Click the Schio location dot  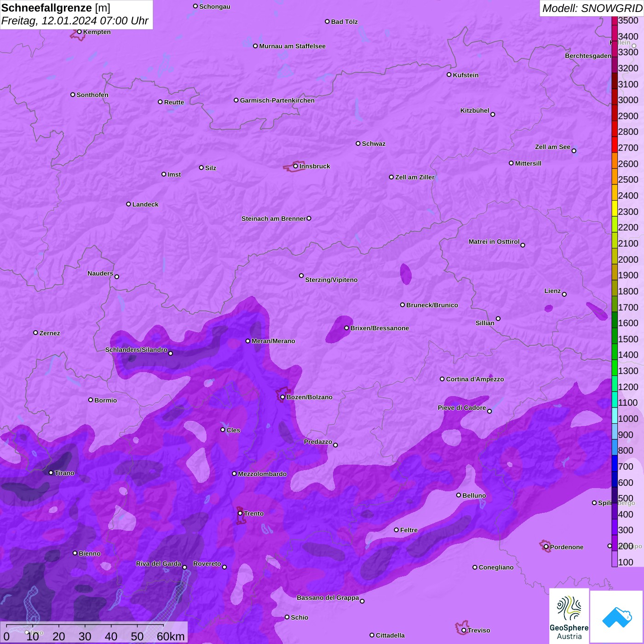click(287, 617)
